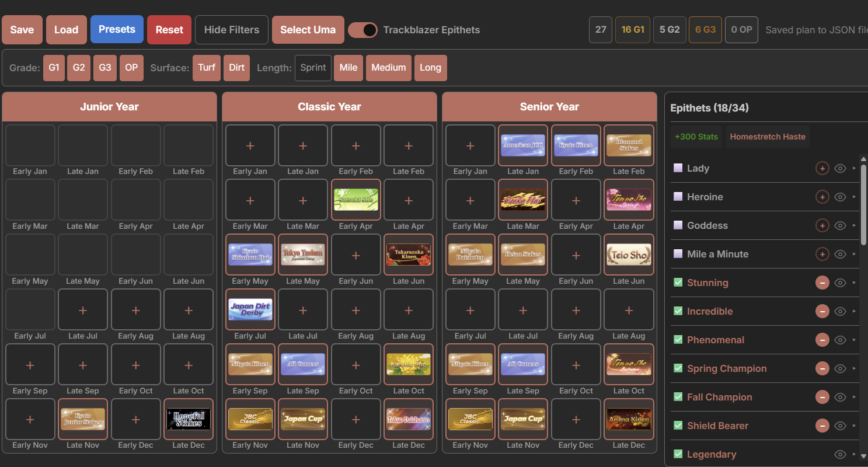Expand the Fall Champion row arrow

coord(854,398)
